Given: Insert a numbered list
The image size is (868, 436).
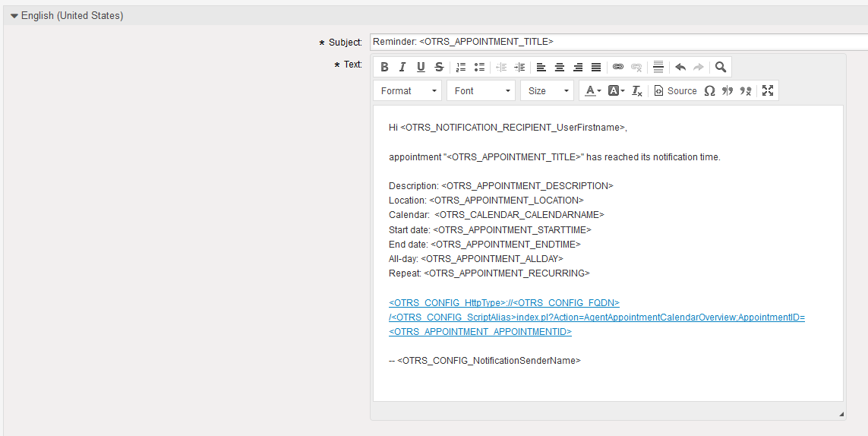Looking at the screenshot, I should [x=461, y=67].
